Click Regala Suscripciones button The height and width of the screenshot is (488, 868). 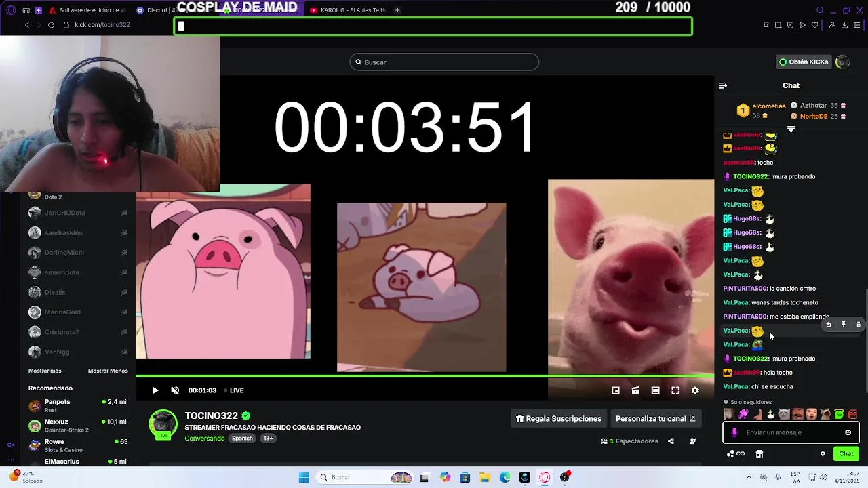pos(559,419)
